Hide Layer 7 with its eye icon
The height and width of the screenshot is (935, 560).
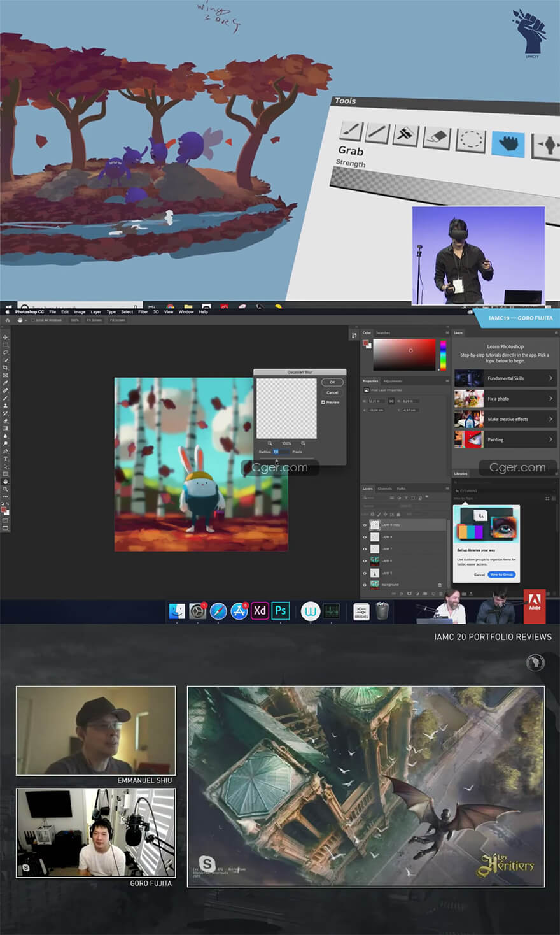(x=365, y=549)
